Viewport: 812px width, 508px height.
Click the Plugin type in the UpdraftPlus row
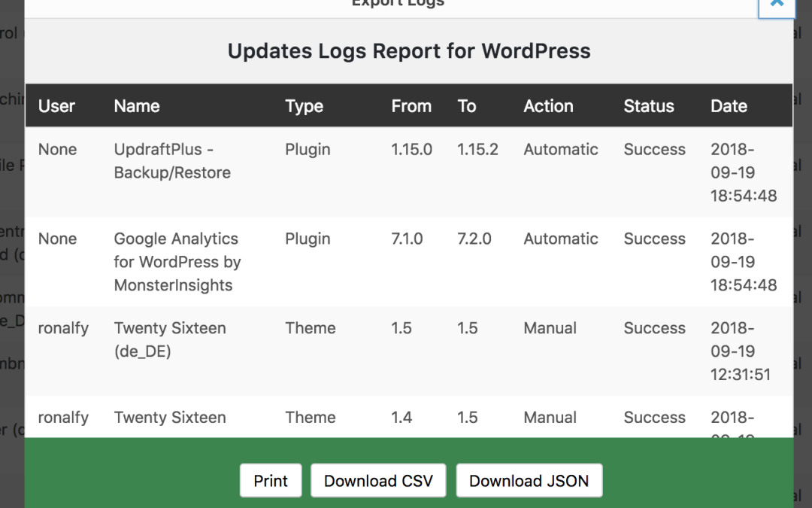click(x=308, y=149)
